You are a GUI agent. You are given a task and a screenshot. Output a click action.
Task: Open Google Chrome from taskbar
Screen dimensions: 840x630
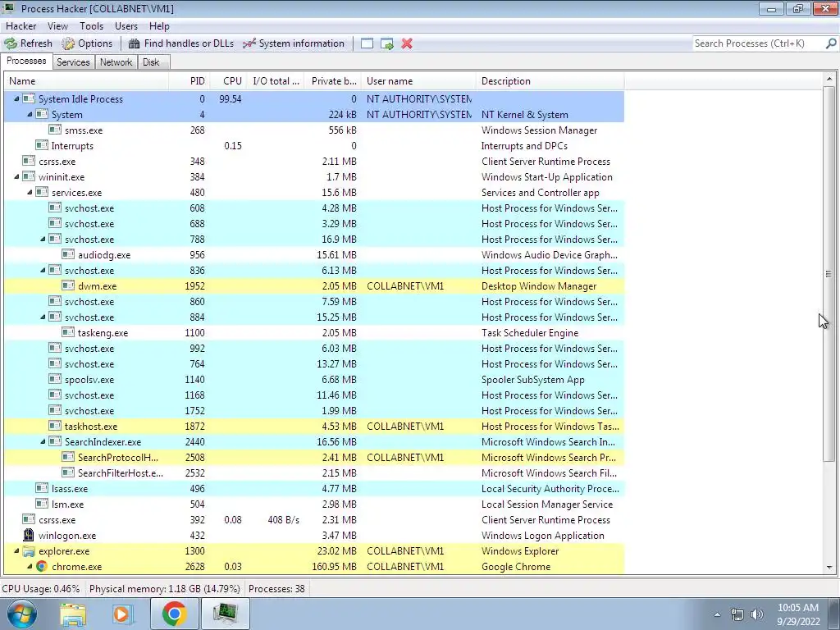click(174, 614)
